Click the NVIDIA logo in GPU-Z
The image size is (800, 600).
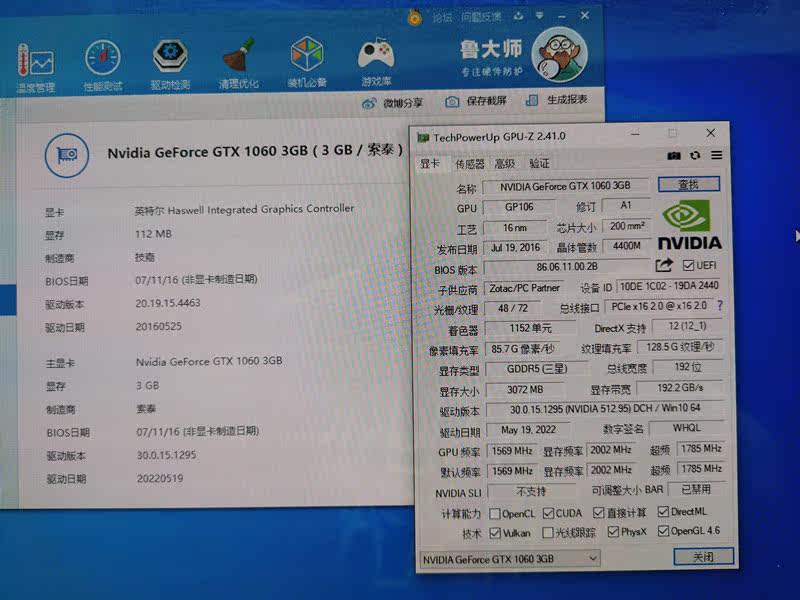tap(689, 224)
